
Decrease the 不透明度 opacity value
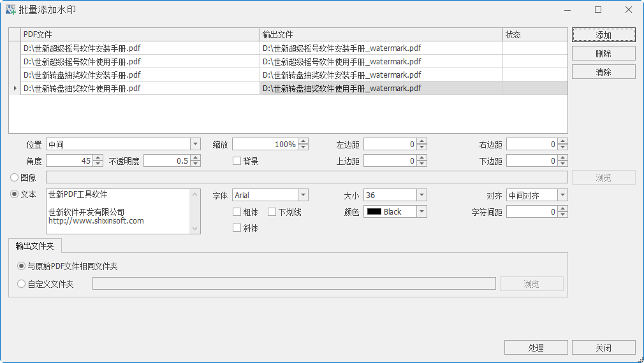(196, 164)
